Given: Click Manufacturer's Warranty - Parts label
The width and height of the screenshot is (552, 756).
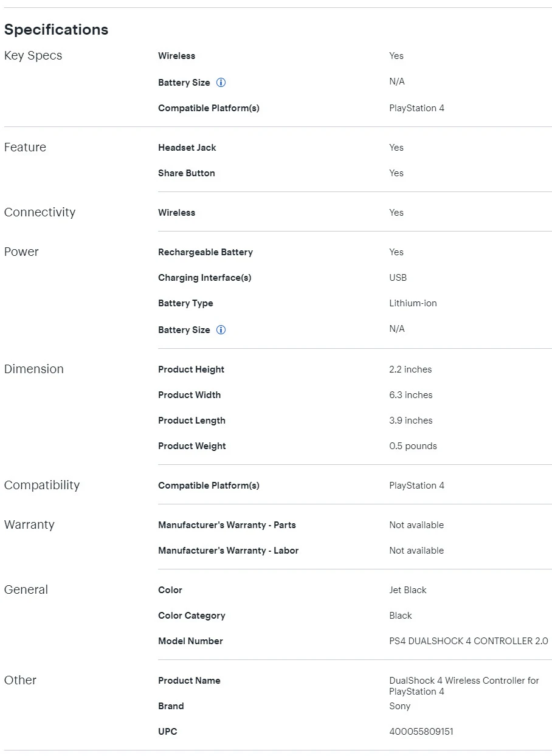Looking at the screenshot, I should tap(227, 525).
